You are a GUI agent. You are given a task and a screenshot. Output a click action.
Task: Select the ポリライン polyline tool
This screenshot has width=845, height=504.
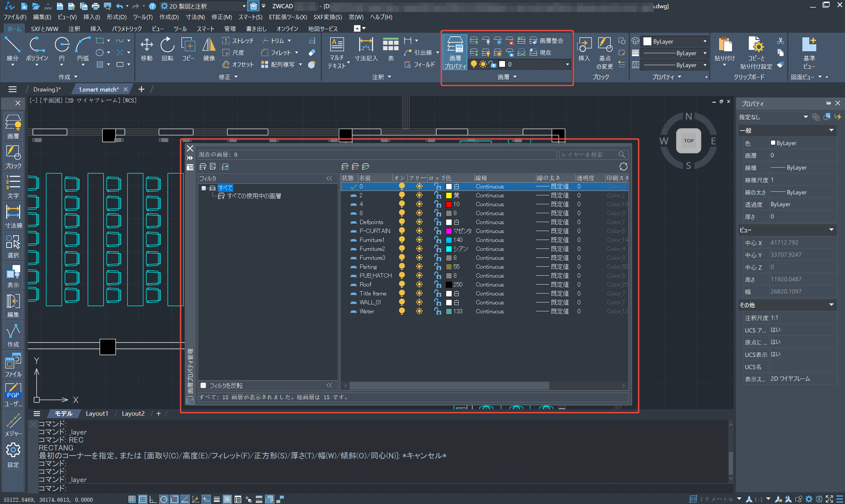(37, 49)
